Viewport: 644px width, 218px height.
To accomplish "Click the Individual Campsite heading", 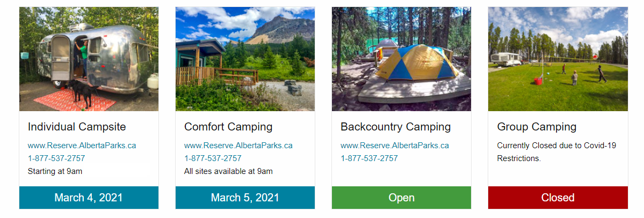I will [x=77, y=127].
